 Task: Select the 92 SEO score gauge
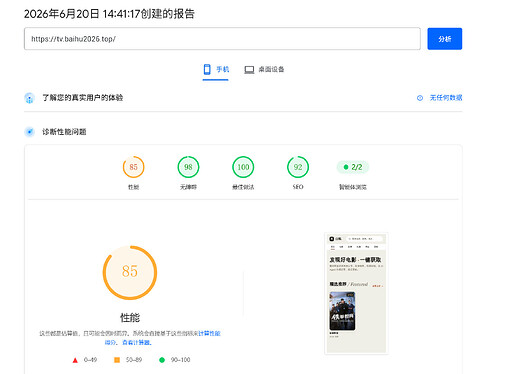click(x=298, y=167)
